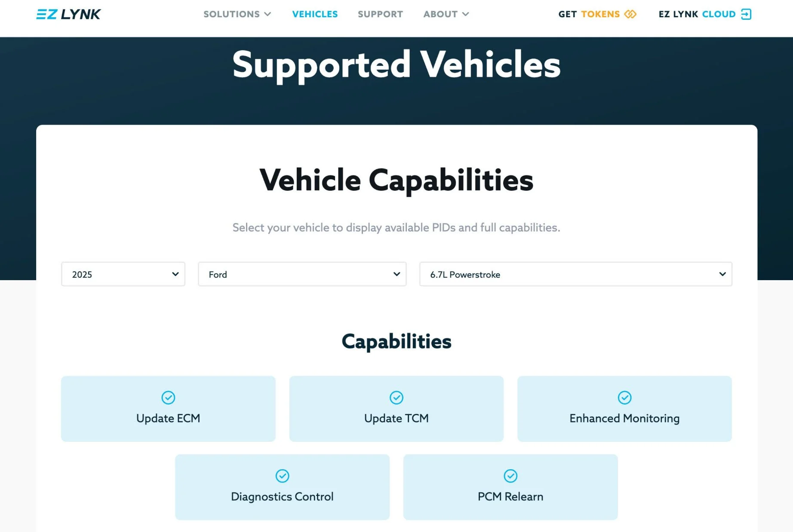Click the sign-in icon beside EZ LYNK CLOUD

point(747,14)
